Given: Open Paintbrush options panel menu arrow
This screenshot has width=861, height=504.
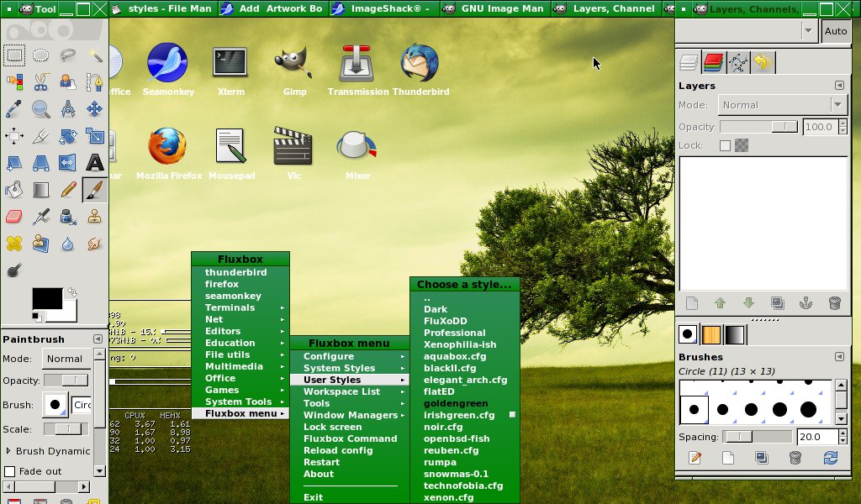Looking at the screenshot, I should click(x=98, y=339).
